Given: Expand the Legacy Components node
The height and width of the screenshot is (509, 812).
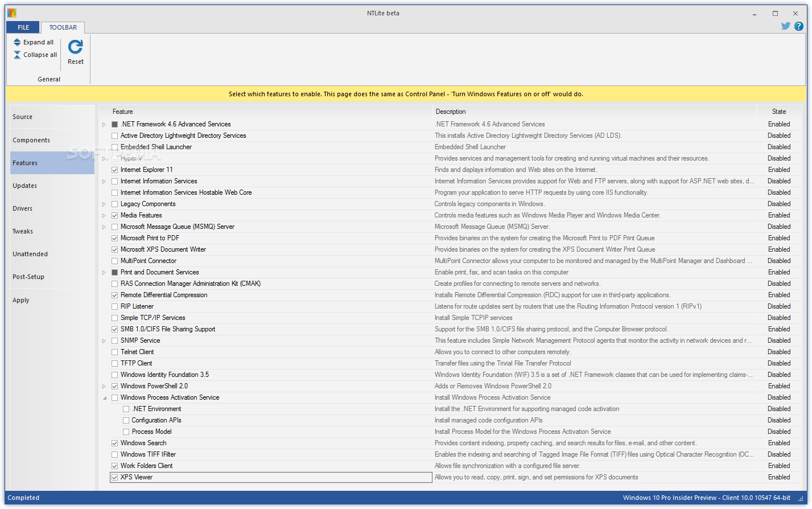Looking at the screenshot, I should click(x=104, y=204).
